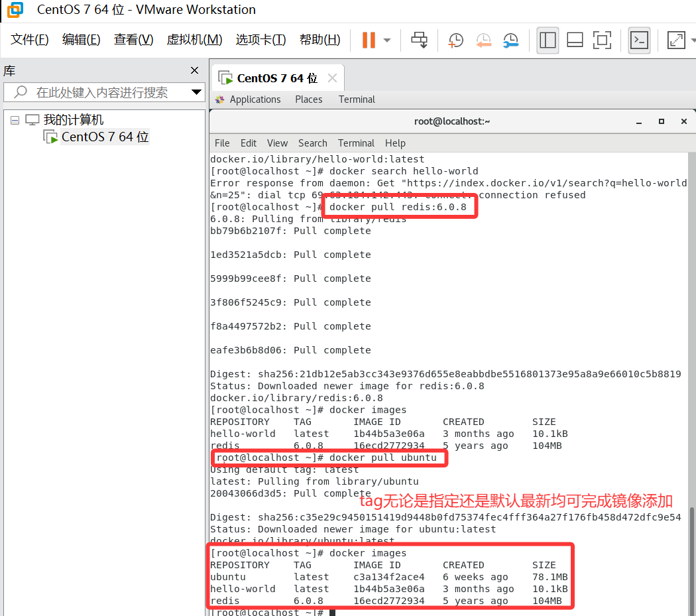
Task: Pause the virtual machine with orange pause icon
Action: (369, 40)
